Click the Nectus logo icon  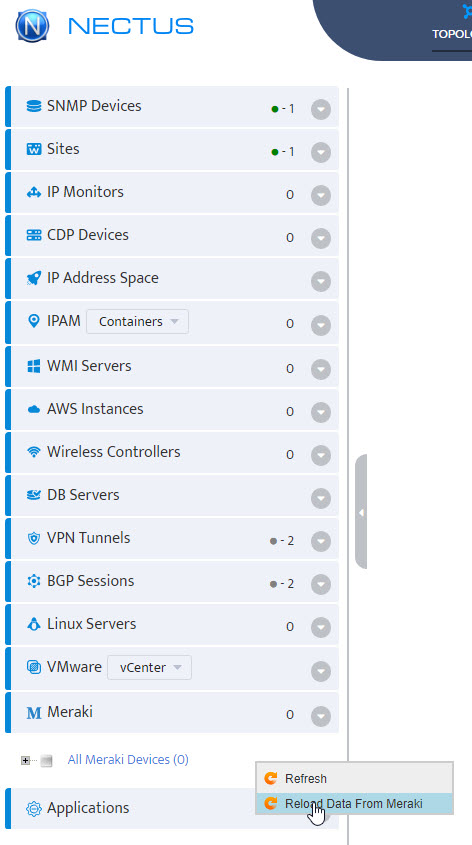[x=32, y=25]
